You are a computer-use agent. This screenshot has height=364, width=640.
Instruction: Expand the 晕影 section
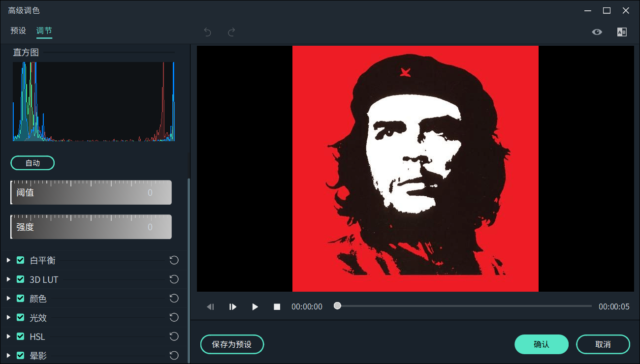click(x=8, y=355)
